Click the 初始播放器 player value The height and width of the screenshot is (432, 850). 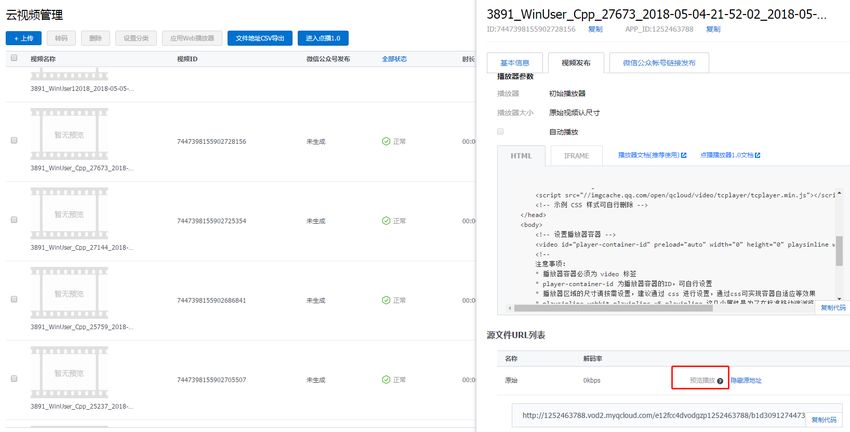click(567, 94)
